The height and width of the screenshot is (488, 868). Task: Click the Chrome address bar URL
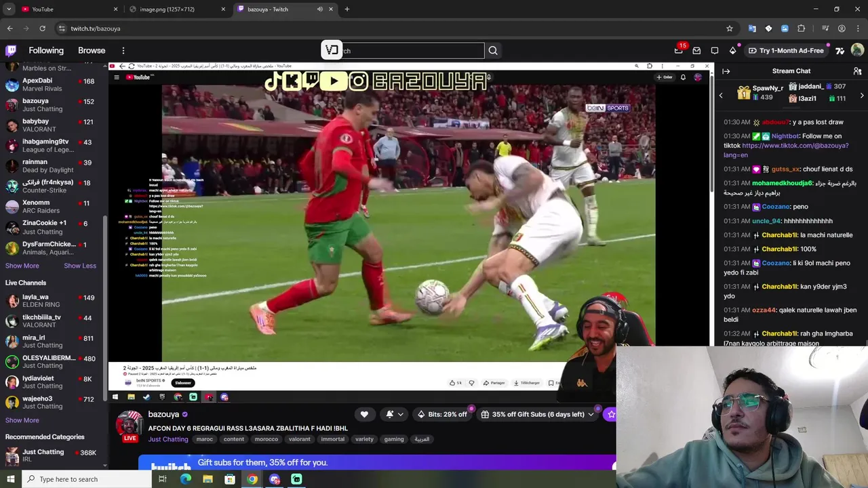point(96,28)
